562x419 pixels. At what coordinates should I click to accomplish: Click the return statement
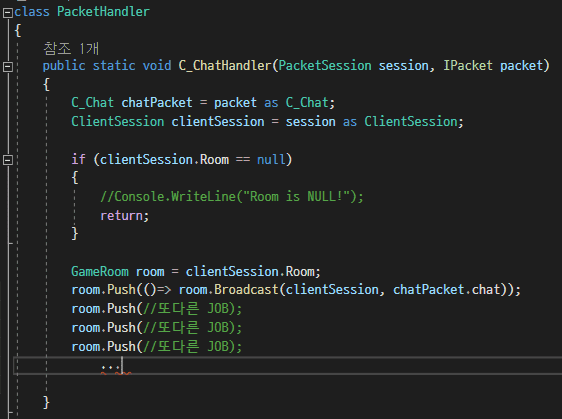pos(124,215)
